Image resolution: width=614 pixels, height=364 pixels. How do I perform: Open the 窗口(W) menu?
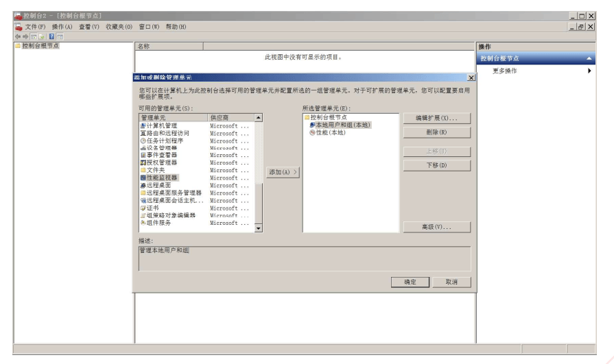(x=149, y=27)
